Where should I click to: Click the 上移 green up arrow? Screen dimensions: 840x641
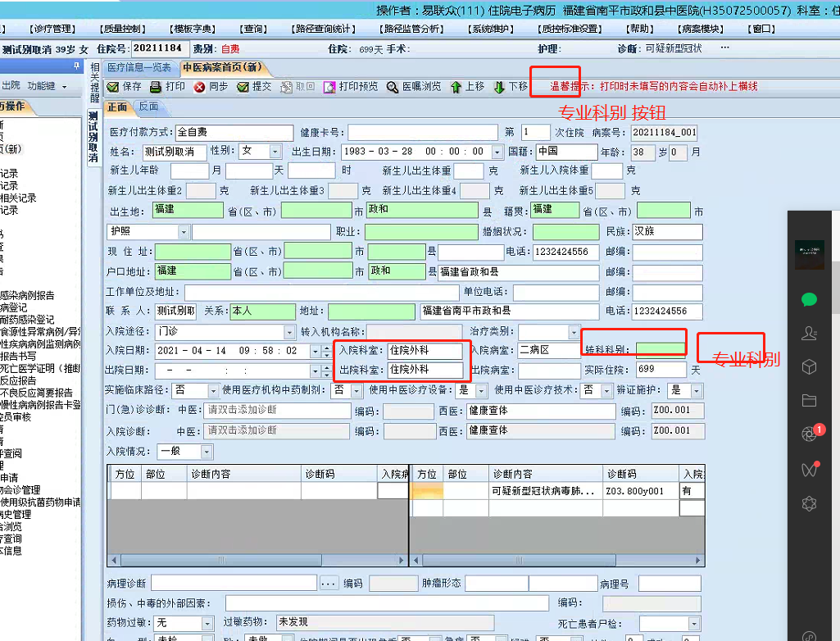coord(456,87)
